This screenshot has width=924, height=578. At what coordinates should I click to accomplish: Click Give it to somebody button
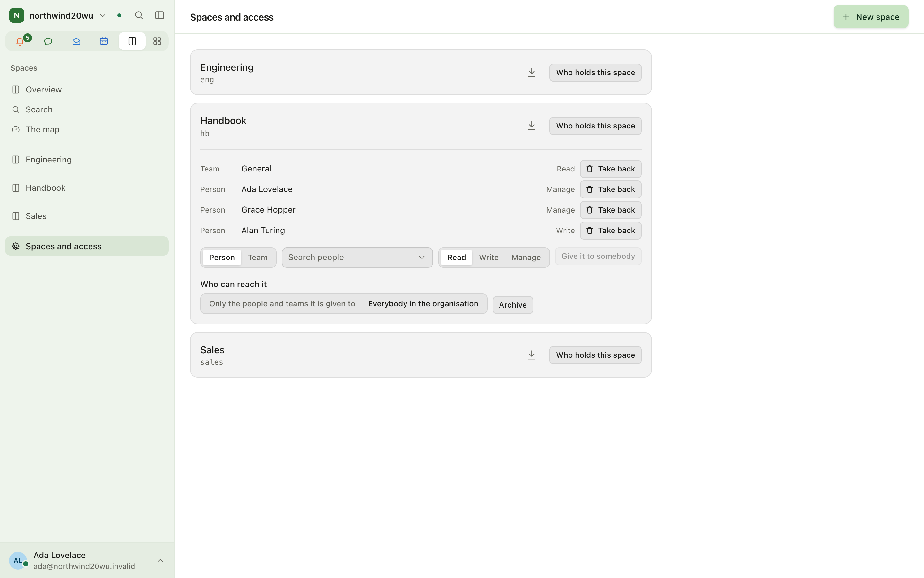[598, 256]
